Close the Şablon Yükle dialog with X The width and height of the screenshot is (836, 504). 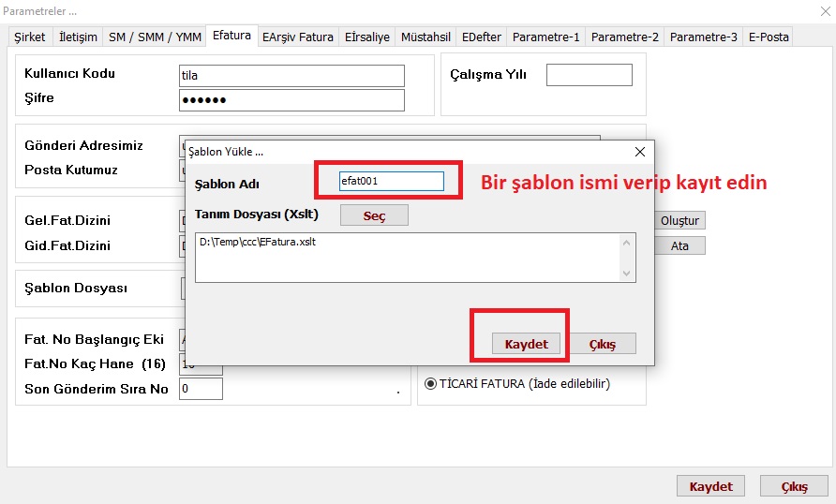pyautogui.click(x=640, y=151)
